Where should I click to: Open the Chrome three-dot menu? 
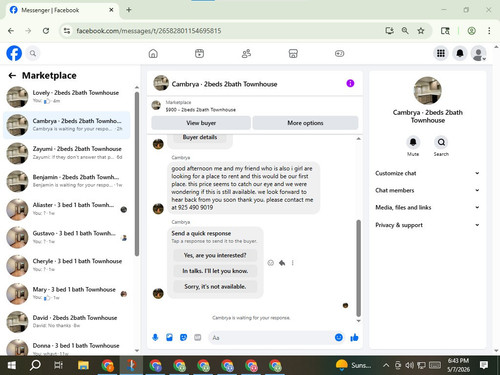point(489,31)
